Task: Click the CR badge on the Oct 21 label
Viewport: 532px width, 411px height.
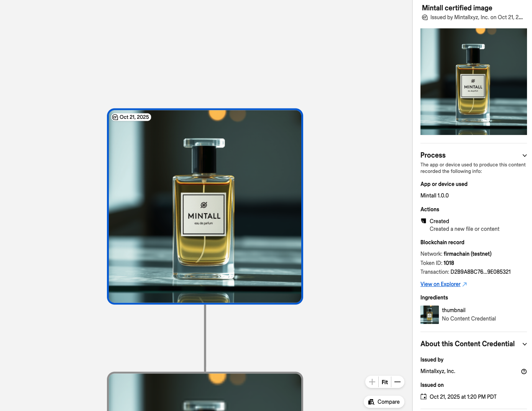Action: (115, 117)
